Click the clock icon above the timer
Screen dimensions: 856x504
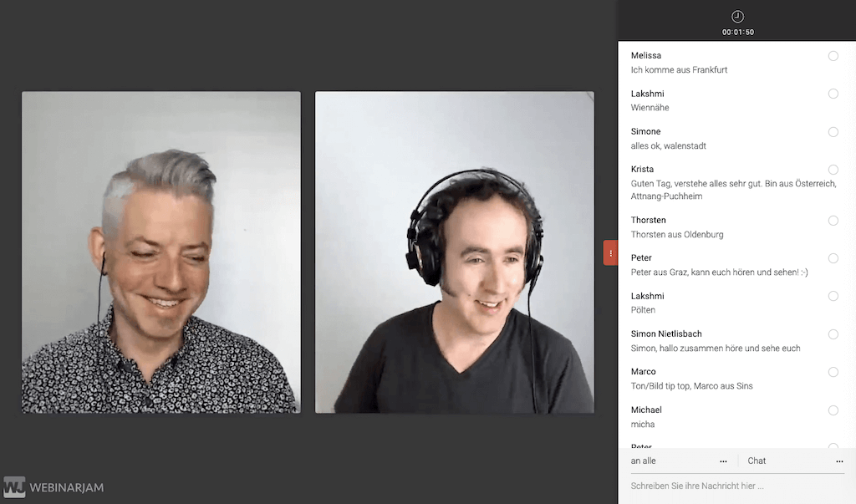pos(736,17)
